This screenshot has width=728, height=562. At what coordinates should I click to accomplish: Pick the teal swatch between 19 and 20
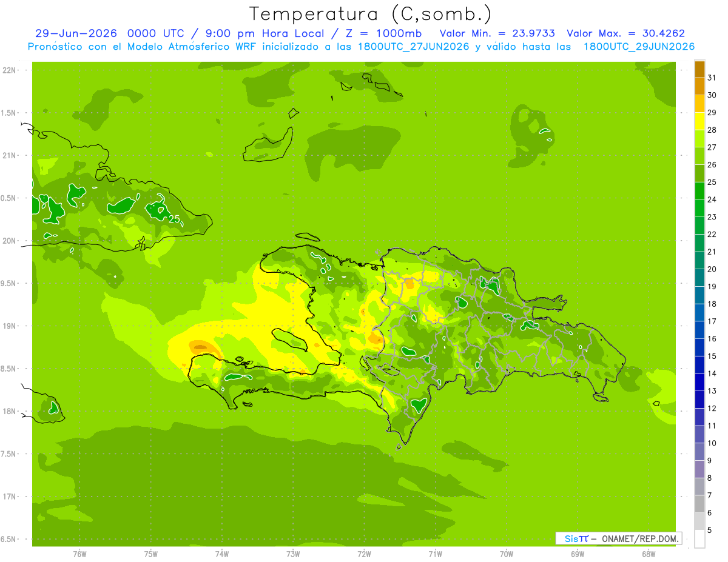coord(699,278)
